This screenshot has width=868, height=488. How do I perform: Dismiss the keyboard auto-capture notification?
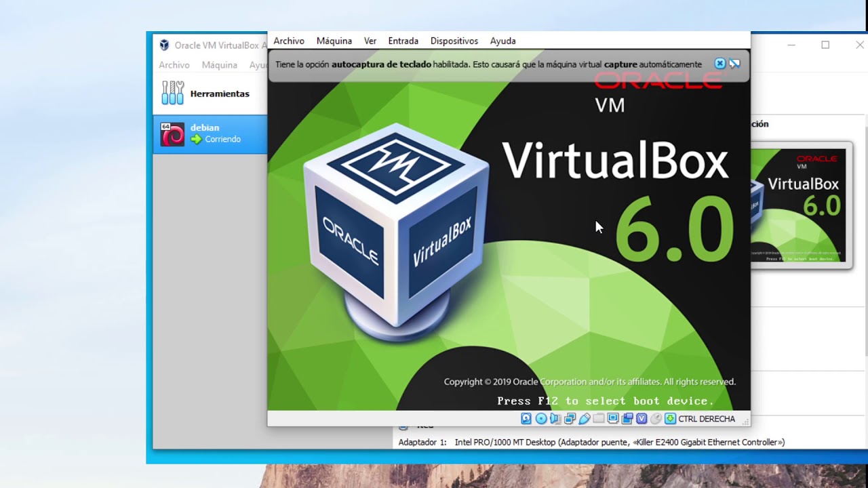[x=720, y=64]
